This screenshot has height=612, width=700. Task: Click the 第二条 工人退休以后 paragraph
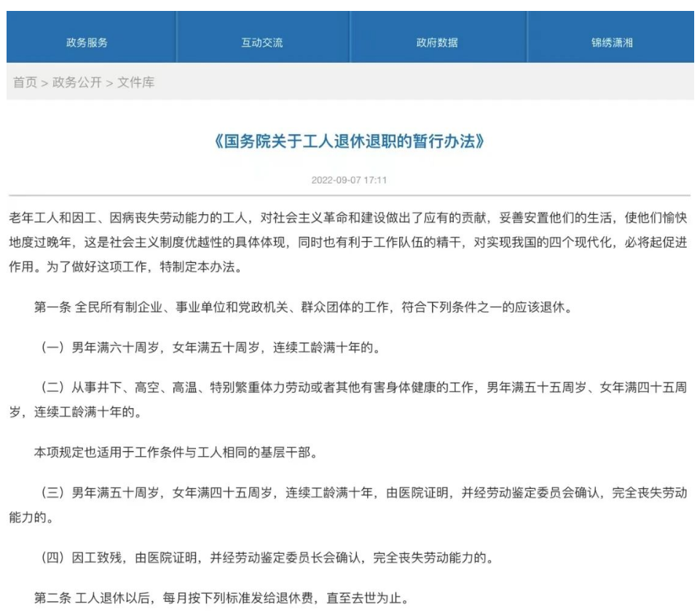tap(221, 597)
